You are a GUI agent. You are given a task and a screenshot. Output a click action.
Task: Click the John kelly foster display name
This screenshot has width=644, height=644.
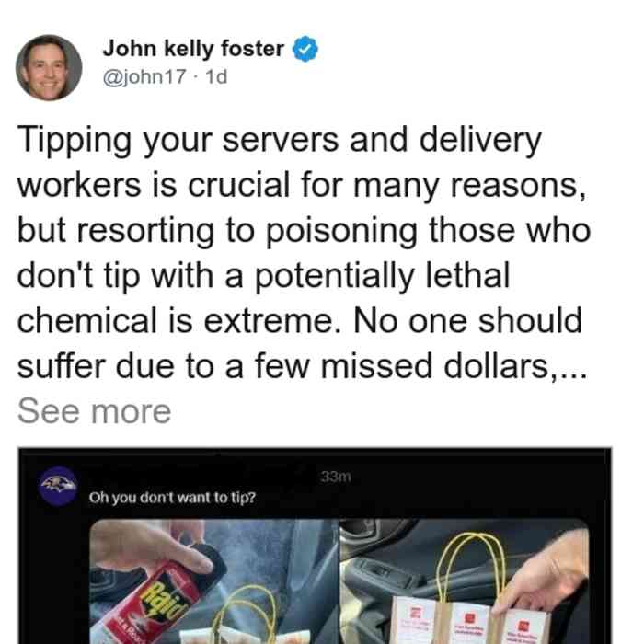coord(193,49)
